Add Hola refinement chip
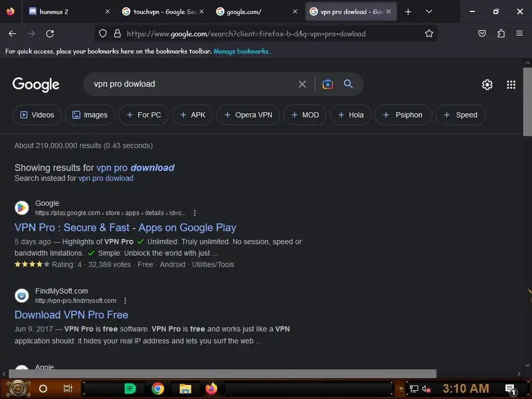 click(x=351, y=115)
